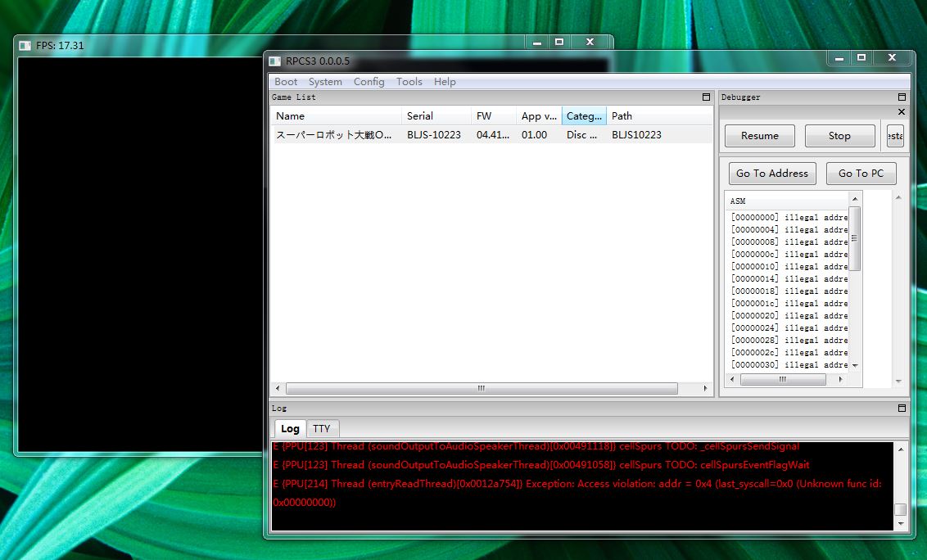Close the Debugger panel

[902, 111]
